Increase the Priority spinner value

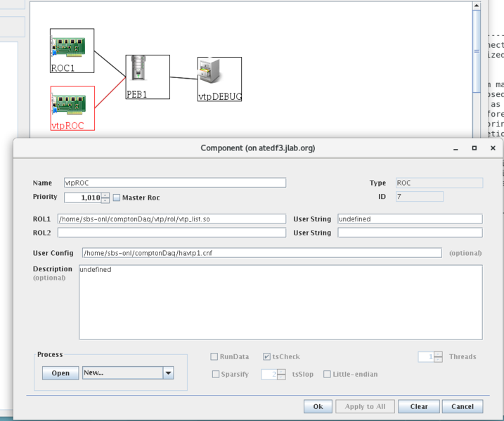click(105, 195)
